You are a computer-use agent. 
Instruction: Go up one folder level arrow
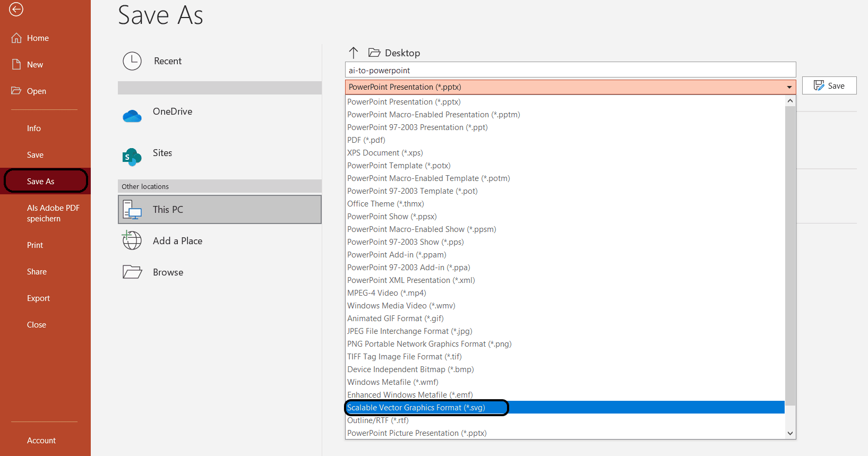point(354,53)
